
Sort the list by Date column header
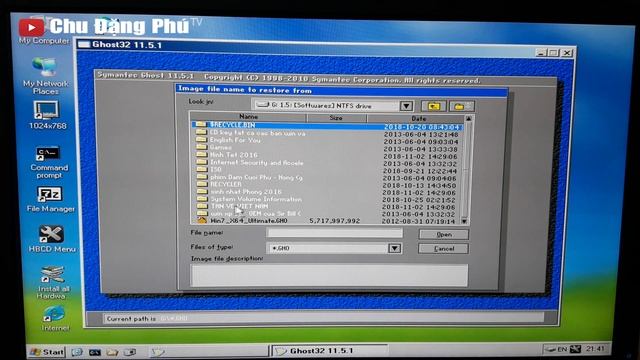click(x=418, y=119)
